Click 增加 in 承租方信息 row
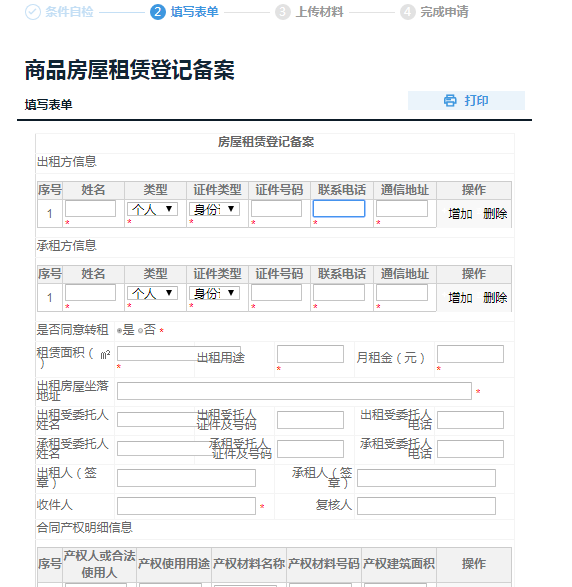The height and width of the screenshot is (587, 572). coord(460,298)
